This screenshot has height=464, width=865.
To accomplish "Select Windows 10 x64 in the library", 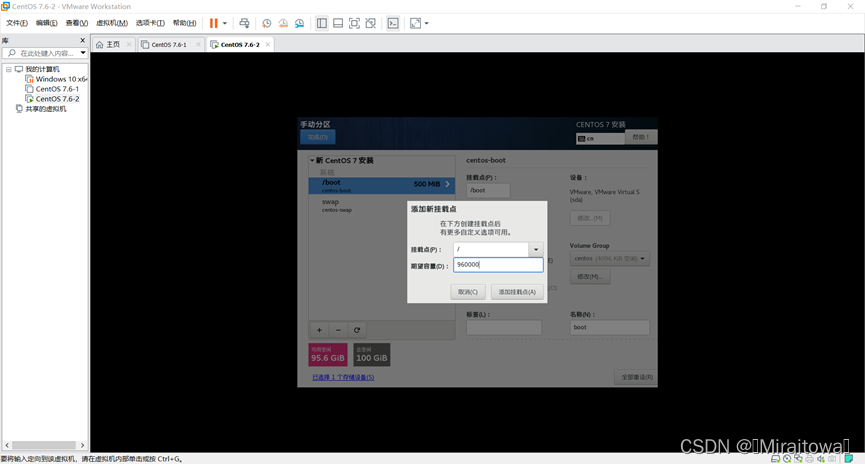I will coord(61,79).
